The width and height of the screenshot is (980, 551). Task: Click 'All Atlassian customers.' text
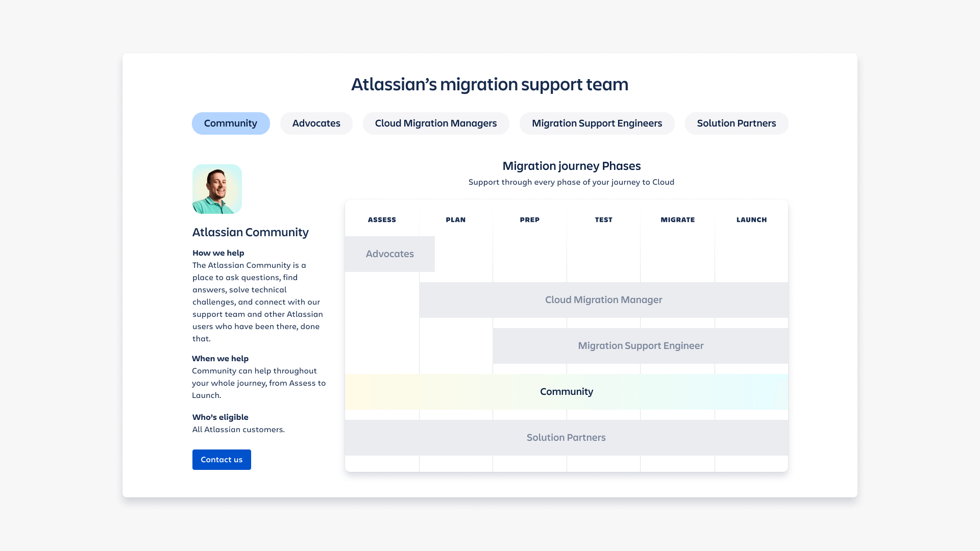pyautogui.click(x=238, y=430)
